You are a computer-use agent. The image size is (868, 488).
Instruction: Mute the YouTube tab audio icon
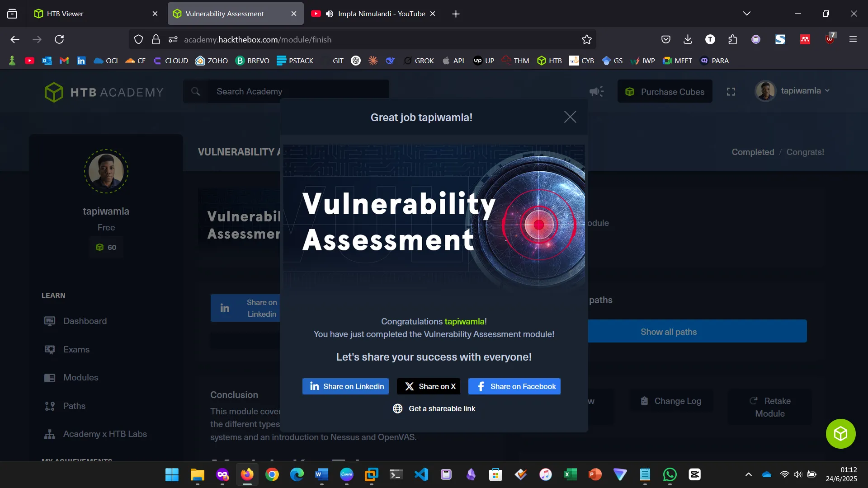coord(330,14)
